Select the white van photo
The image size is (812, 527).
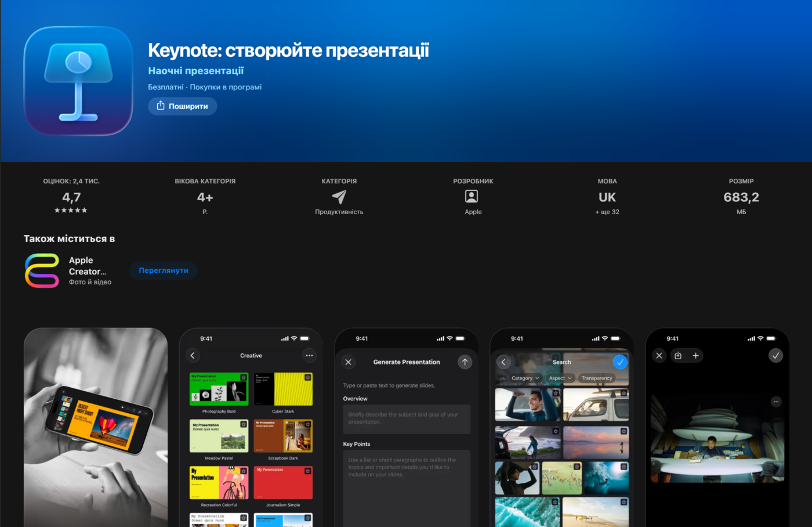pos(596,405)
